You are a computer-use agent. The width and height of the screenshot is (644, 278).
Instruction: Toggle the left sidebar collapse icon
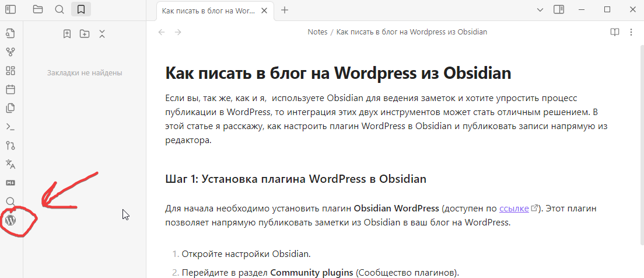point(10,9)
